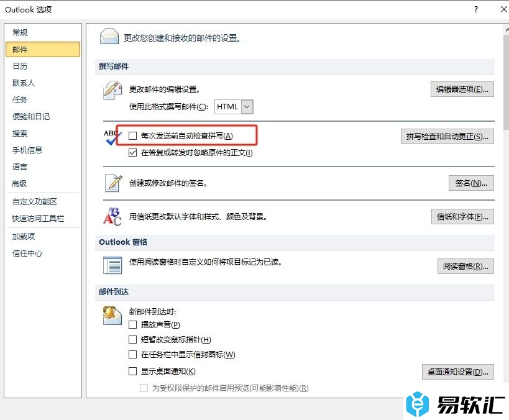Select 常规 category in sidebar
The image size is (509, 420).
(42, 32)
